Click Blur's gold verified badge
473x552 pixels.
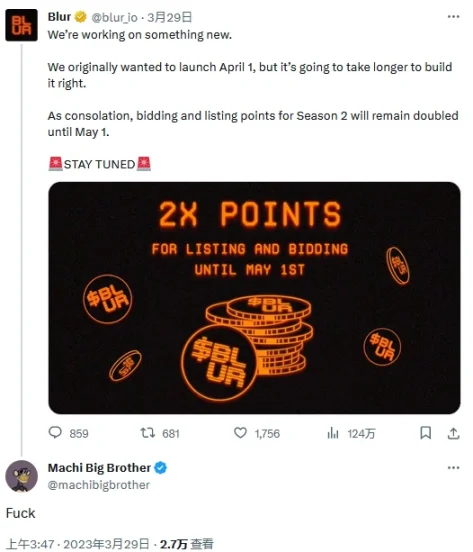(x=81, y=17)
